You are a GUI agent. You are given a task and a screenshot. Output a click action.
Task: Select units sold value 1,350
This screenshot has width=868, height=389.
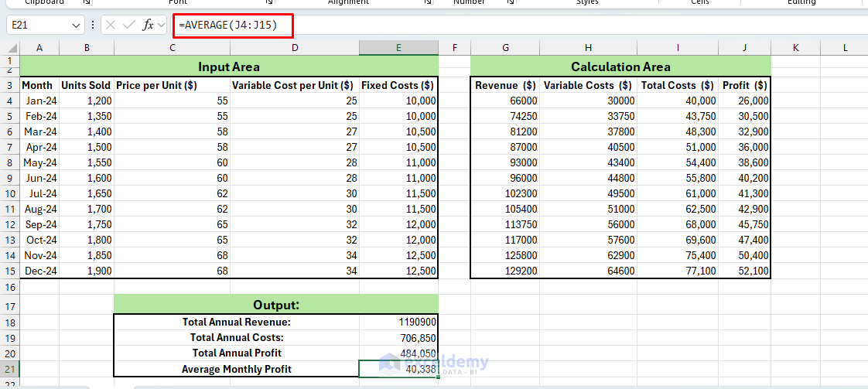[x=87, y=116]
